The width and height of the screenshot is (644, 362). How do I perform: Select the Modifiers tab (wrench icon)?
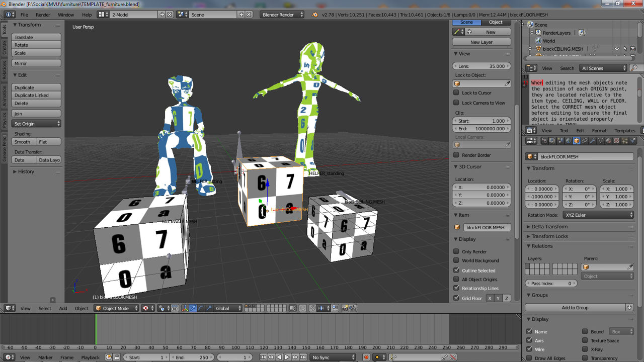click(x=593, y=142)
